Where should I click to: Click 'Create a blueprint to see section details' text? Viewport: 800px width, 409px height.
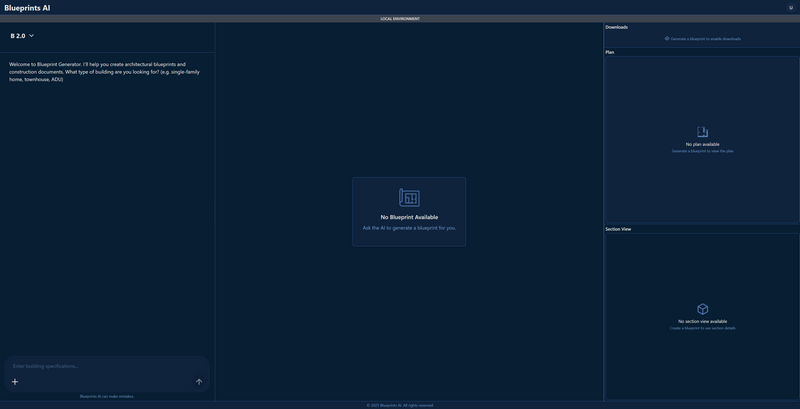703,328
